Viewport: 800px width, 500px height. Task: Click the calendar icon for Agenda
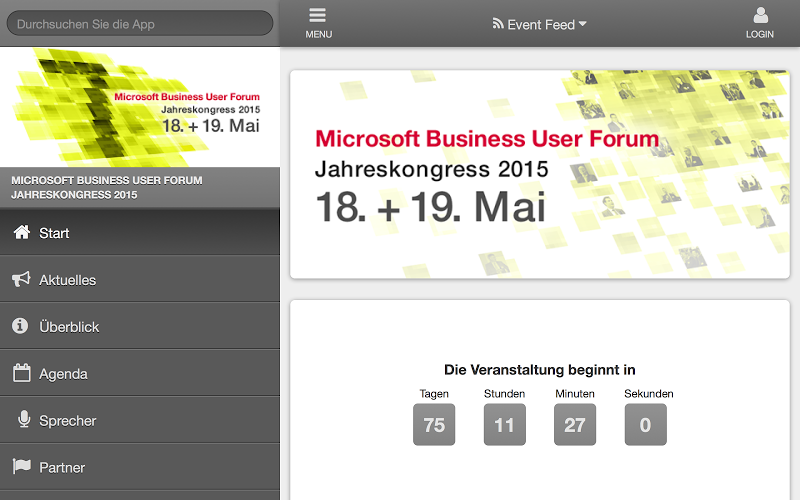[x=21, y=373]
